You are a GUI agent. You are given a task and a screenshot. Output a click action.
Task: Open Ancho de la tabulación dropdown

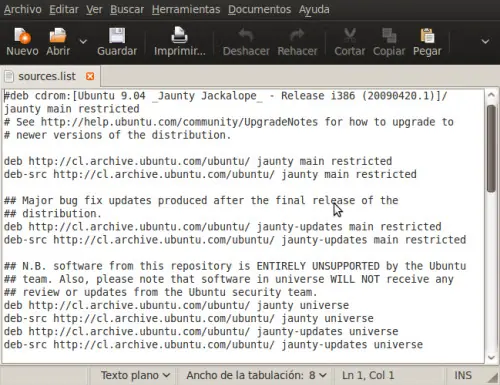click(256, 375)
